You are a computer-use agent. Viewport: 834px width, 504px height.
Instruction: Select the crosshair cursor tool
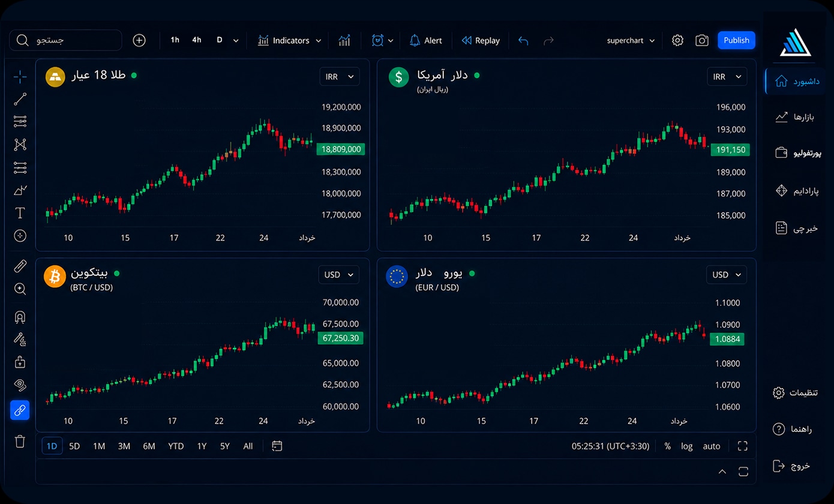point(20,76)
